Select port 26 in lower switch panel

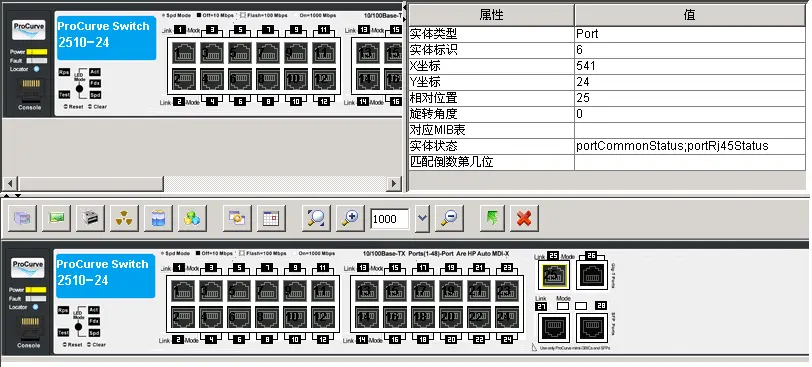click(x=592, y=275)
